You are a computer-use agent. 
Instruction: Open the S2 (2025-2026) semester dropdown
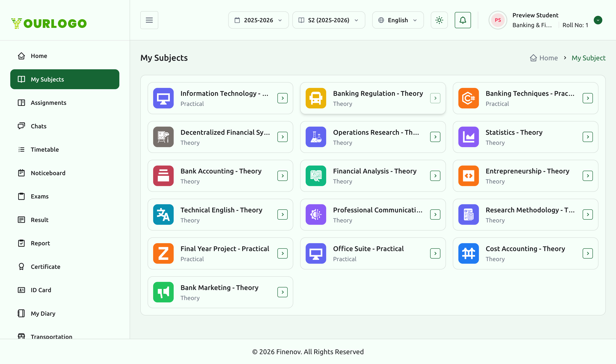(329, 20)
